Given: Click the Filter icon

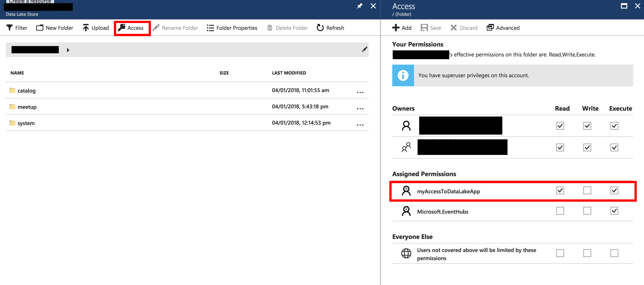Looking at the screenshot, I should (x=9, y=28).
